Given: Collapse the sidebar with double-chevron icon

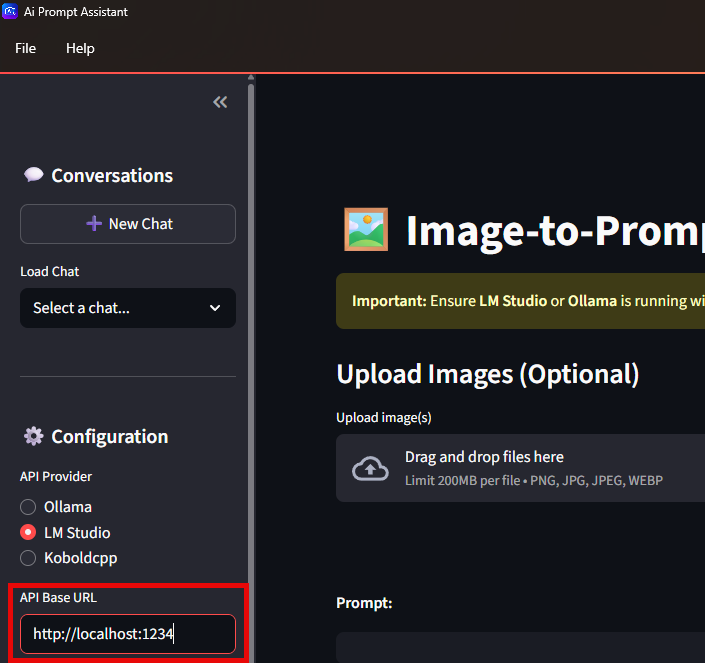Looking at the screenshot, I should point(220,102).
